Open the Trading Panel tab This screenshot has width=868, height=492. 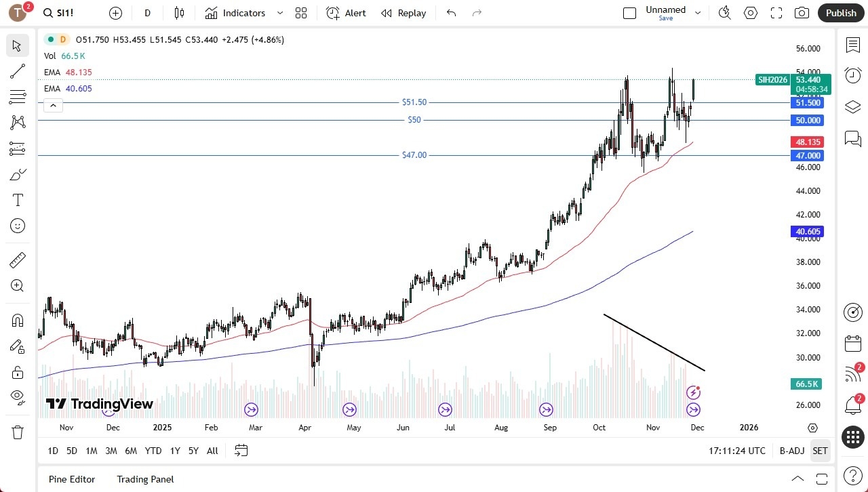(145, 479)
